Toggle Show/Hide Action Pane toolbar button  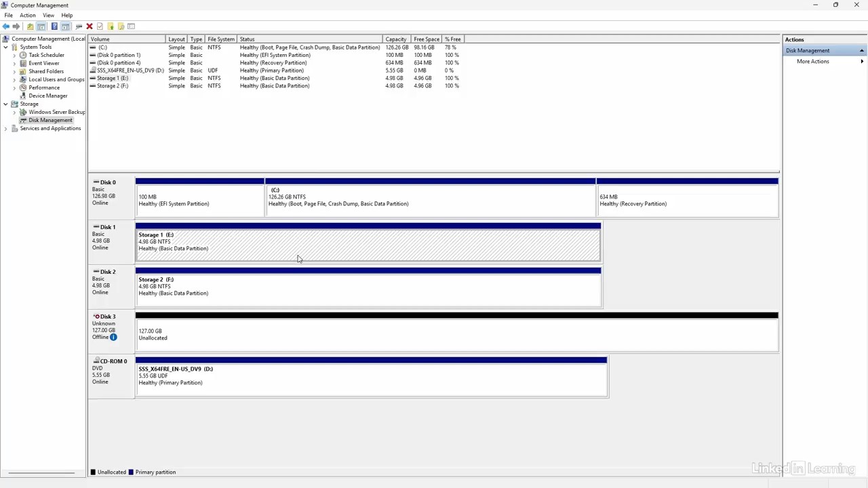click(x=65, y=26)
